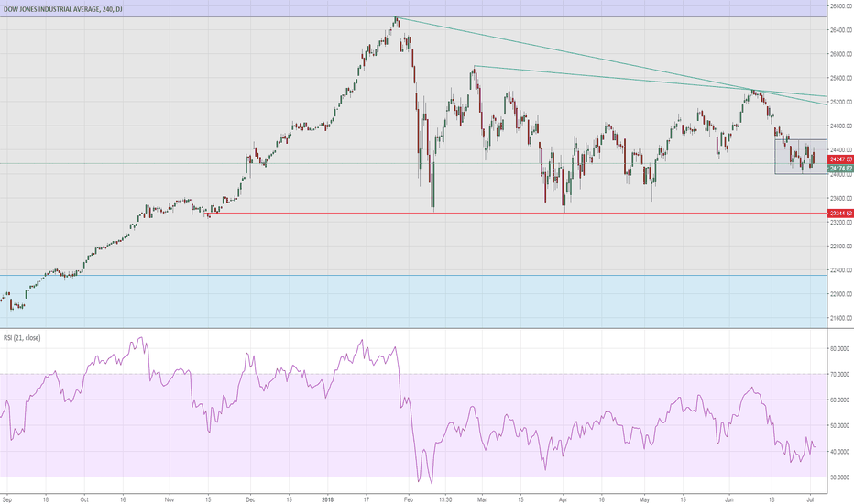Click the Oct date label on time axis
Viewport: 854px width, 504px height.
pyautogui.click(x=84, y=499)
